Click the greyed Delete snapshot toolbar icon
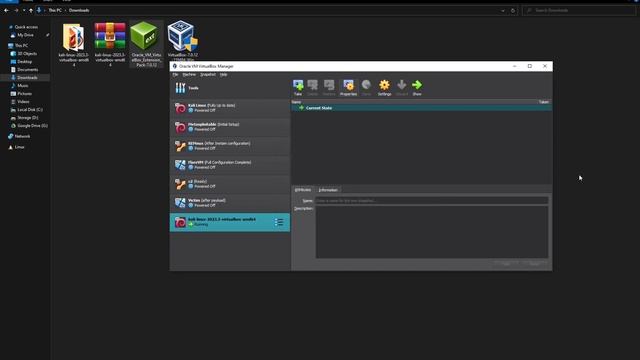The image size is (640, 360). point(313,88)
